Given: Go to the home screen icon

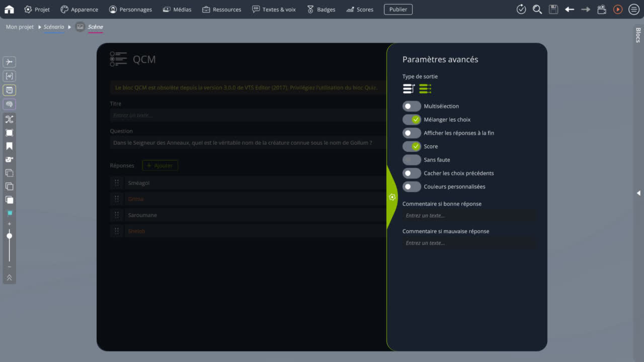Looking at the screenshot, I should pyautogui.click(x=9, y=9).
